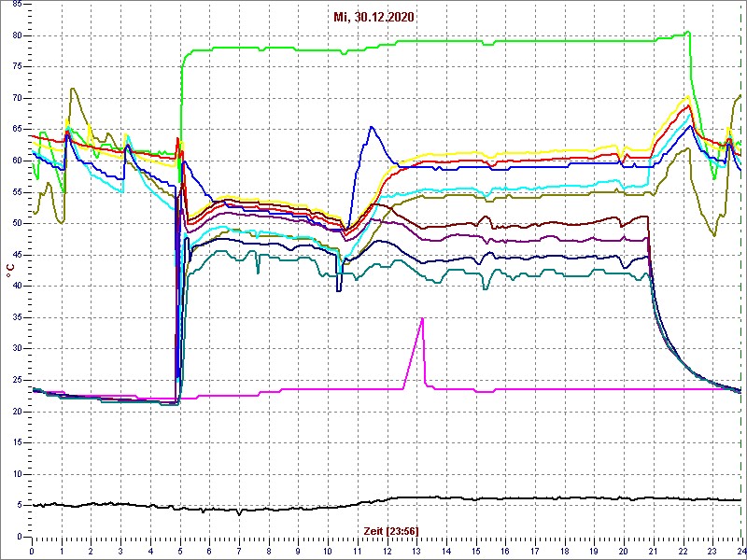Click the chart date title Mi, 30.12.2020
The height and width of the screenshot is (560, 747).
pyautogui.click(x=373, y=17)
